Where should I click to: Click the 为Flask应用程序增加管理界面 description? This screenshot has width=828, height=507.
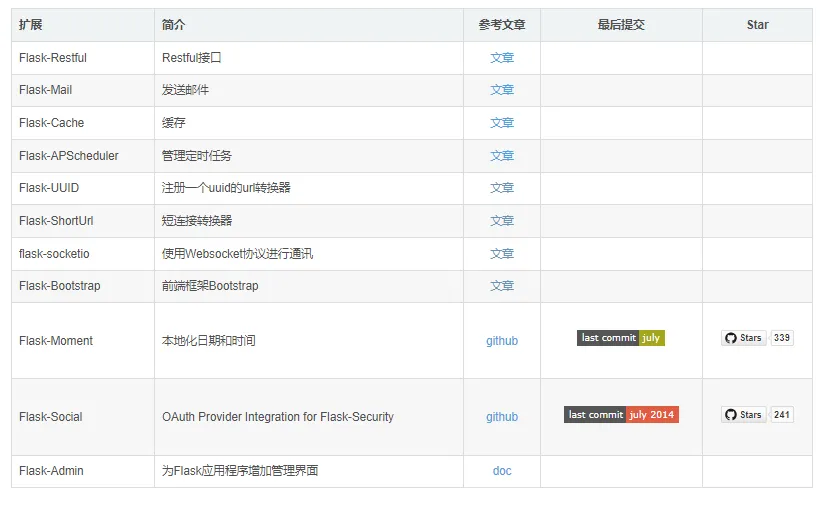pos(240,471)
